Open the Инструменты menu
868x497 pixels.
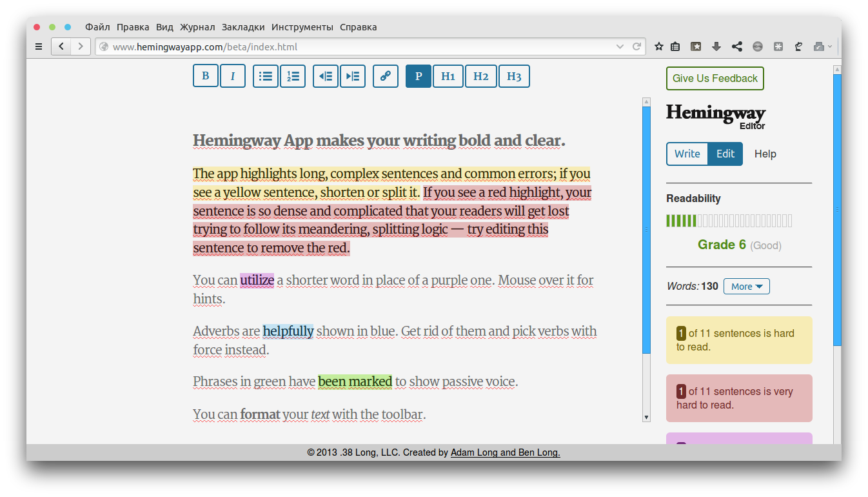point(302,27)
